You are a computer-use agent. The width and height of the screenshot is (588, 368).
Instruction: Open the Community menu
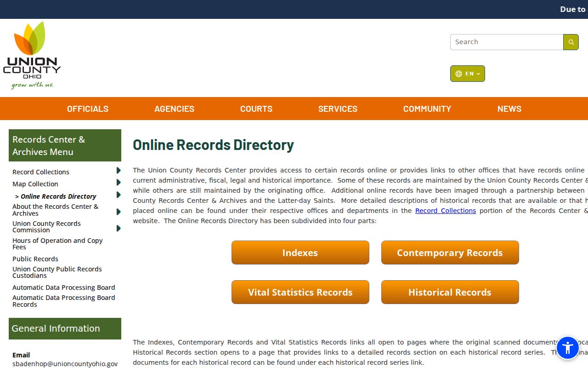tap(427, 109)
